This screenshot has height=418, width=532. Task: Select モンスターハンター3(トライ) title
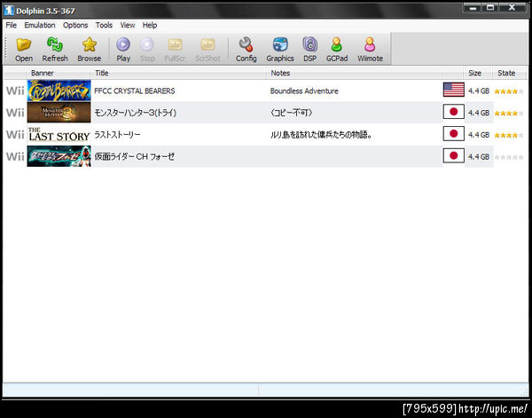135,113
